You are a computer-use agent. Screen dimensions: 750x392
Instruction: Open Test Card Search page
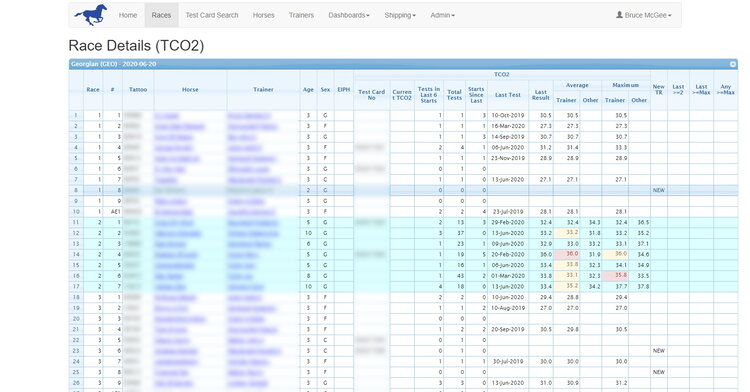(212, 15)
